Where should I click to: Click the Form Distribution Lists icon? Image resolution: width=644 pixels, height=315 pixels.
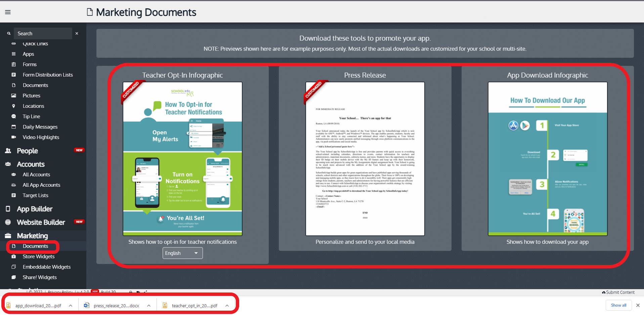14,75
